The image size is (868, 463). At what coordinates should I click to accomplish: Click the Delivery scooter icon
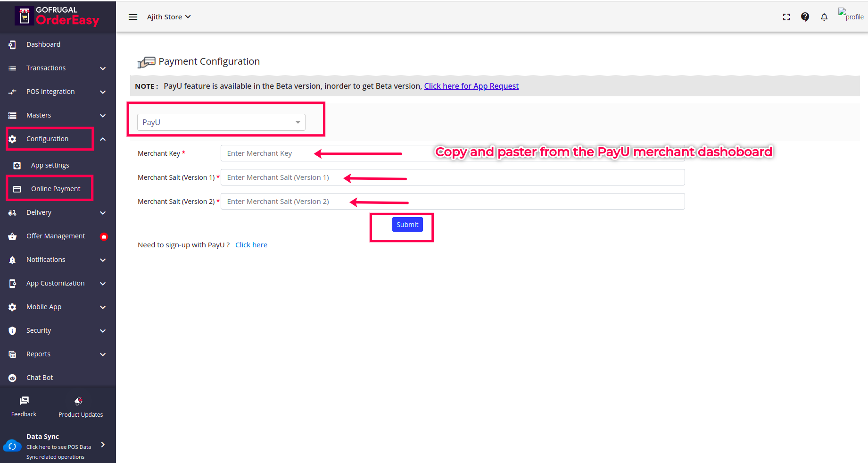pyautogui.click(x=12, y=213)
